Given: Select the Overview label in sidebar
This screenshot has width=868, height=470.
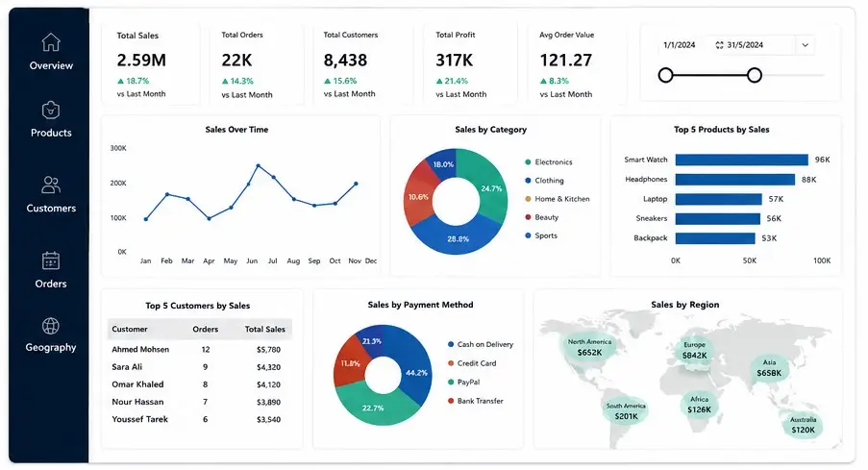Looking at the screenshot, I should (51, 65).
